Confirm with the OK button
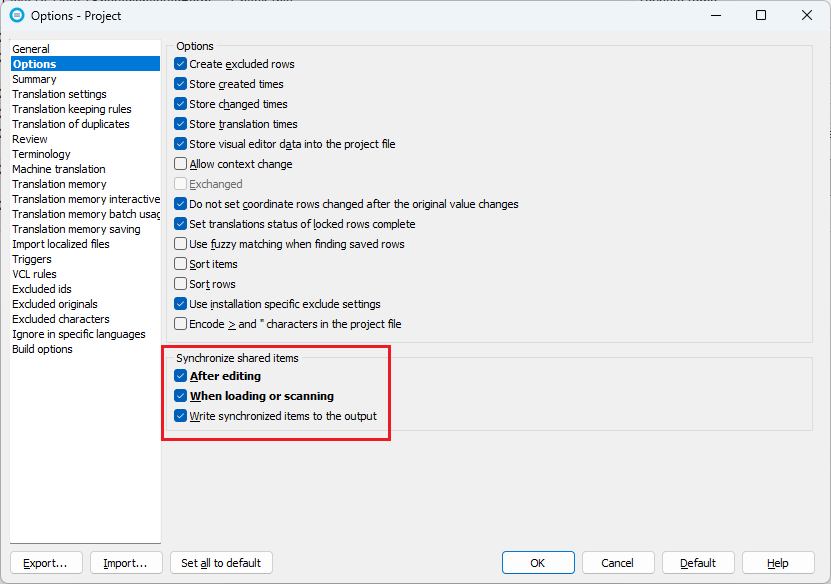The image size is (831, 584). 538,563
